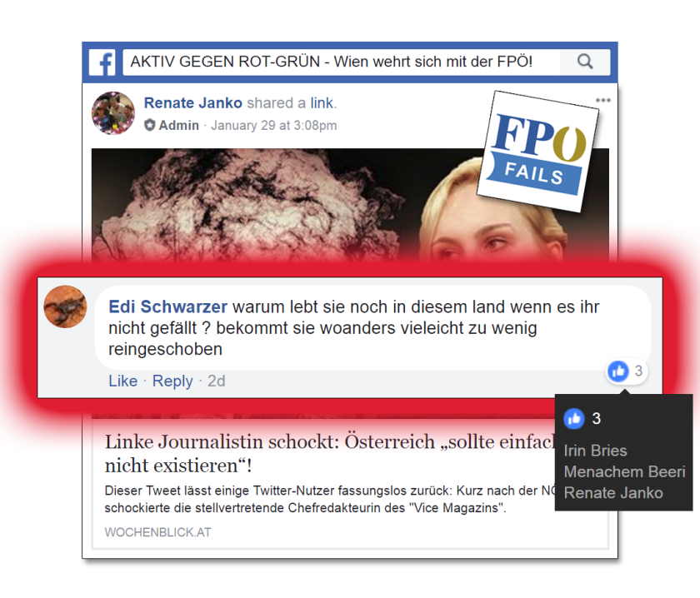Click the FPÖ Fails logo sticker
Viewport: 700px width, 598px height.
click(538, 151)
